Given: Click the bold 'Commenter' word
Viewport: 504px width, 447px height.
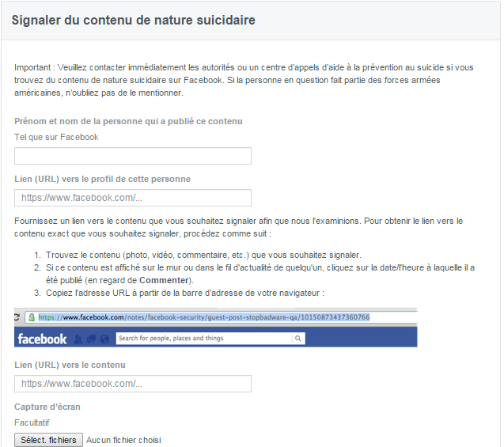Looking at the screenshot, I should tap(164, 280).
